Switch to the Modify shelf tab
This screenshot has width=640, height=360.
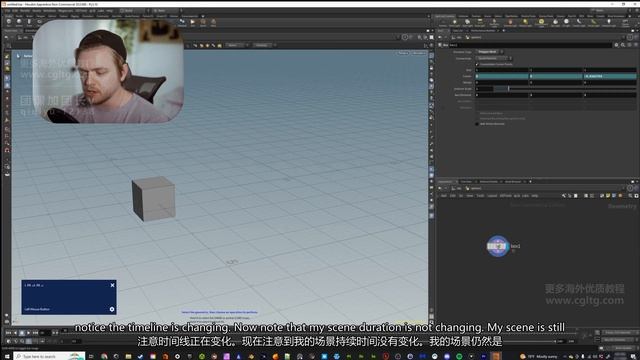coord(19,16)
